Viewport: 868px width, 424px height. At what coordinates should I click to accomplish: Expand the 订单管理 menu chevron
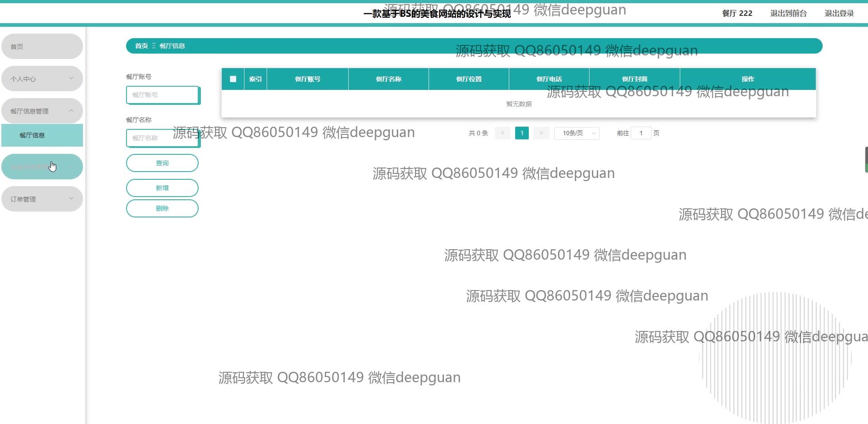(71, 198)
